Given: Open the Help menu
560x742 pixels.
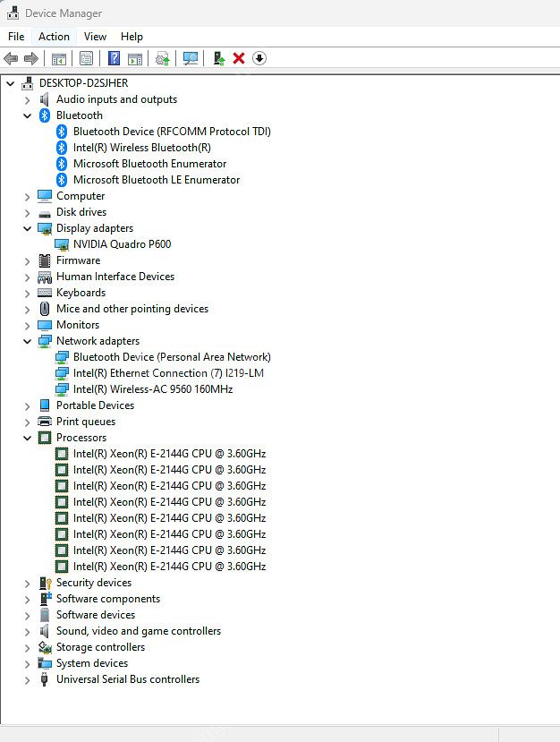Looking at the screenshot, I should pyautogui.click(x=132, y=37).
